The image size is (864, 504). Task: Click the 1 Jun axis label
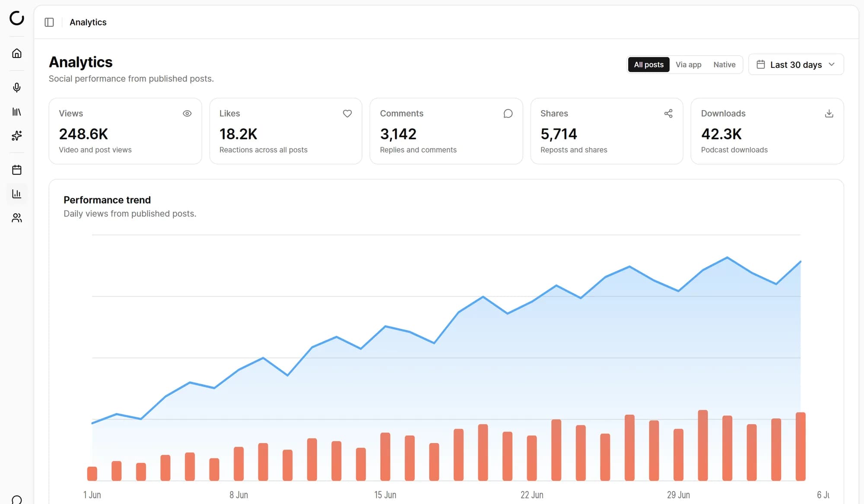tap(92, 495)
